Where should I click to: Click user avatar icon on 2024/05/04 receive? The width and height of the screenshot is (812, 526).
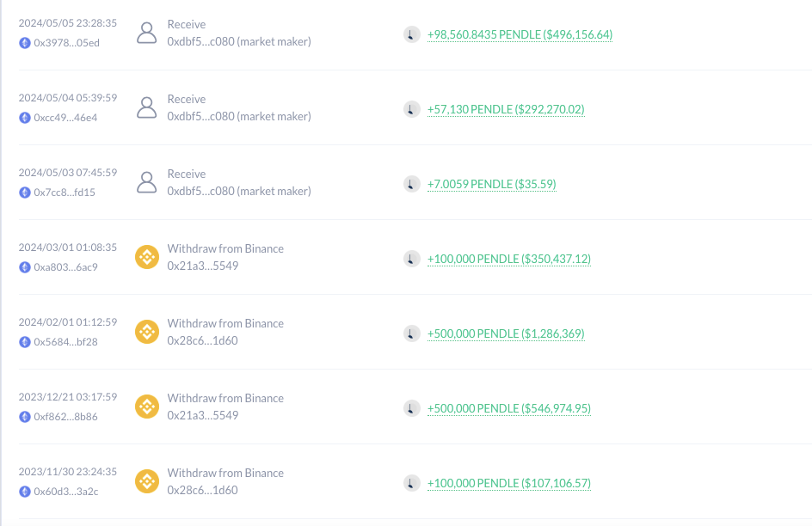pyautogui.click(x=146, y=107)
